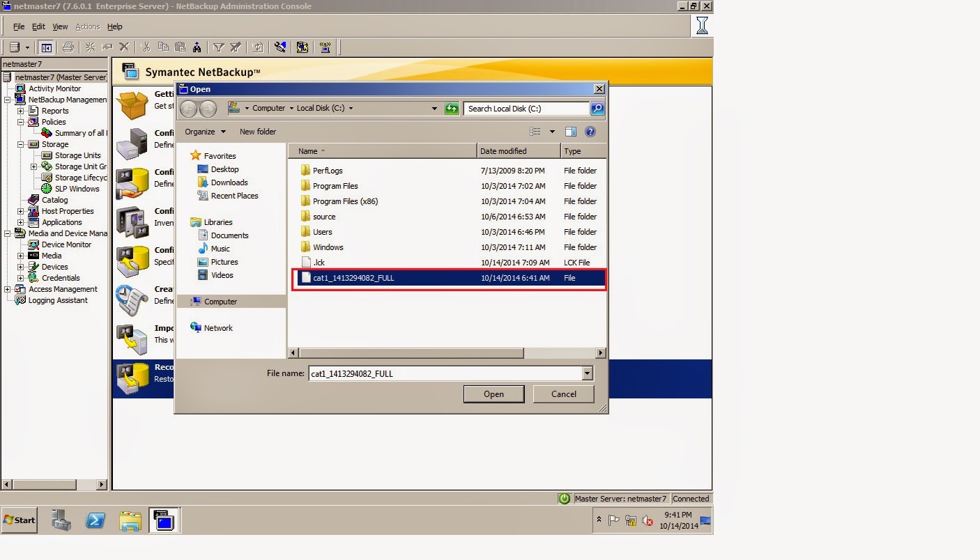This screenshot has height=560, width=980.
Task: Open the Organize dropdown menu
Action: pyautogui.click(x=204, y=132)
